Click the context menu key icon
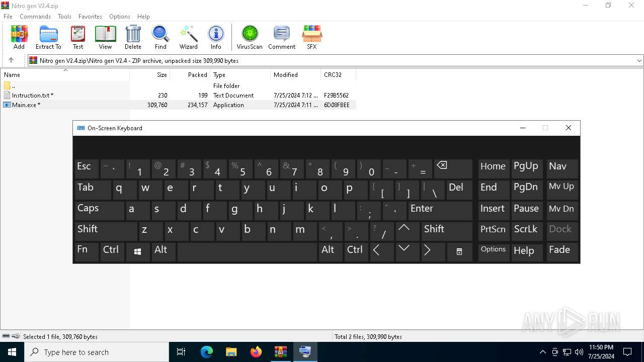This screenshot has height=362, width=644. pos(459,251)
